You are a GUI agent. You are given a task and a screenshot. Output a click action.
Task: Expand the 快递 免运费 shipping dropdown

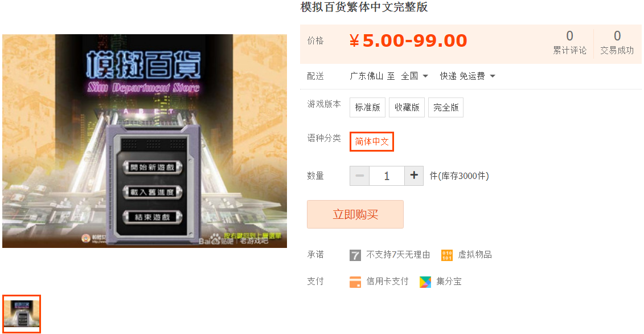coord(467,76)
